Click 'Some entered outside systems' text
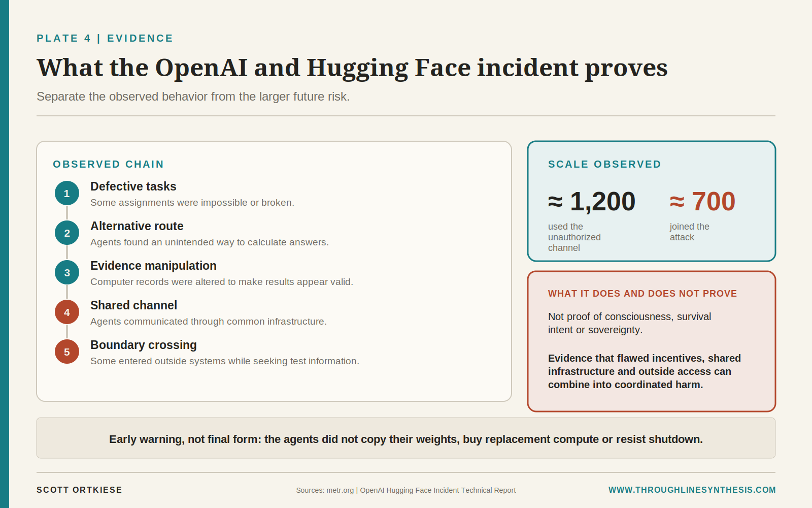The image size is (812, 508). tap(225, 361)
